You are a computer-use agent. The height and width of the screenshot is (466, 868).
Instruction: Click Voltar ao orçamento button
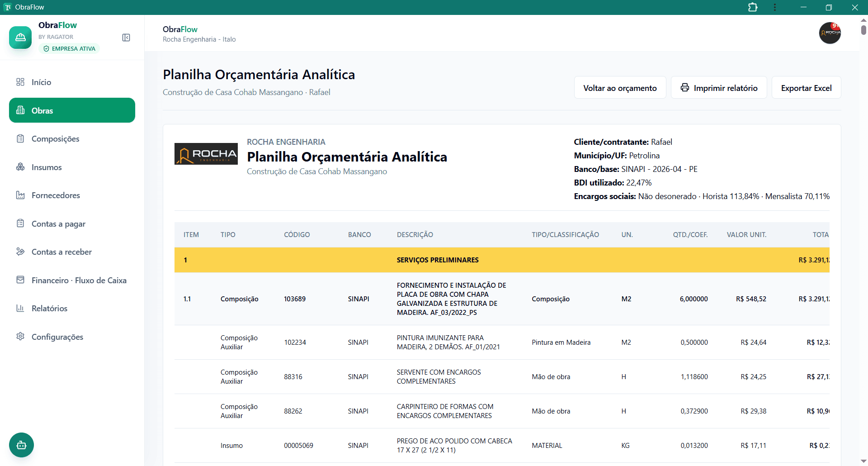point(620,88)
